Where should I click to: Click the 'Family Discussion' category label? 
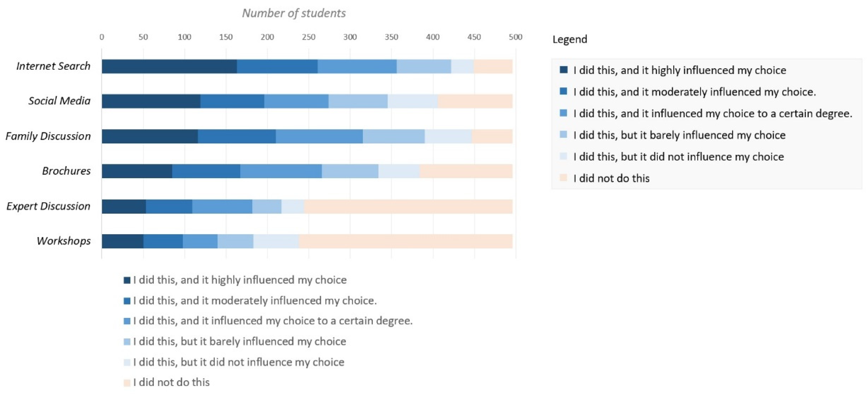tap(48, 136)
